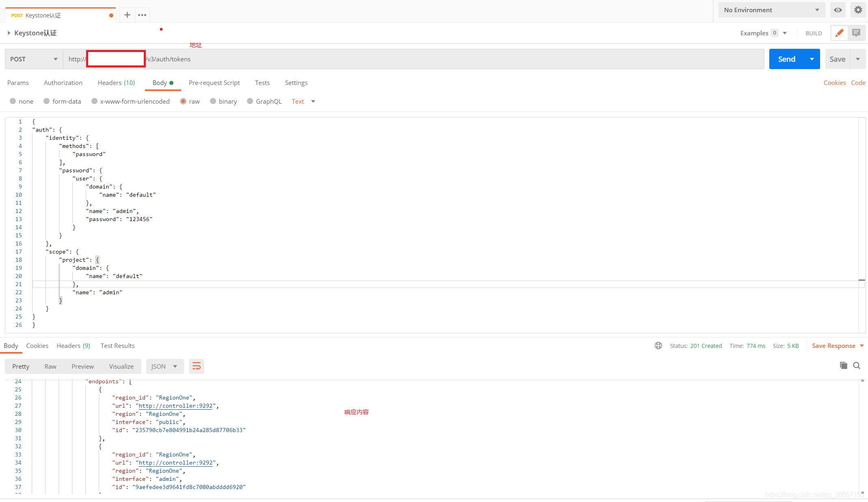This screenshot has width=868, height=502.
Task: Open the comments icon
Action: coord(856,33)
